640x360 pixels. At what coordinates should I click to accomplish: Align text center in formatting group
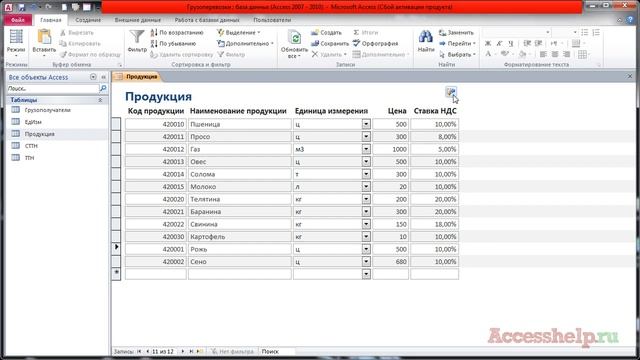(x=555, y=54)
